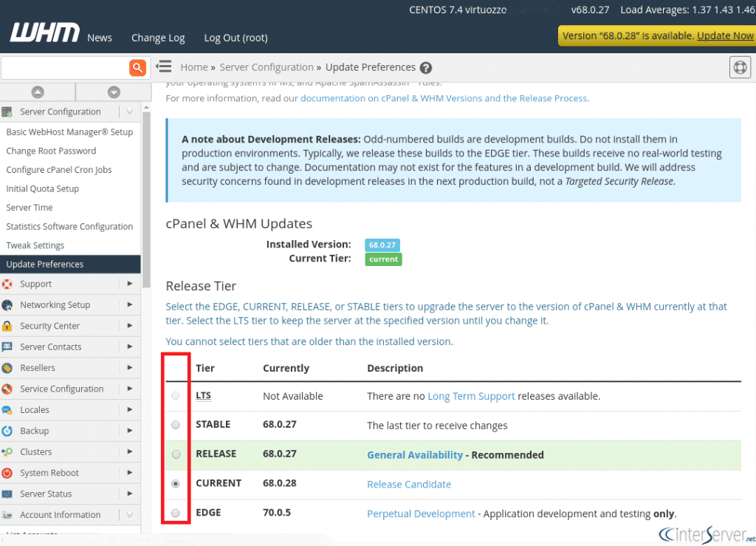Expand the Clusters section arrow

(130, 451)
